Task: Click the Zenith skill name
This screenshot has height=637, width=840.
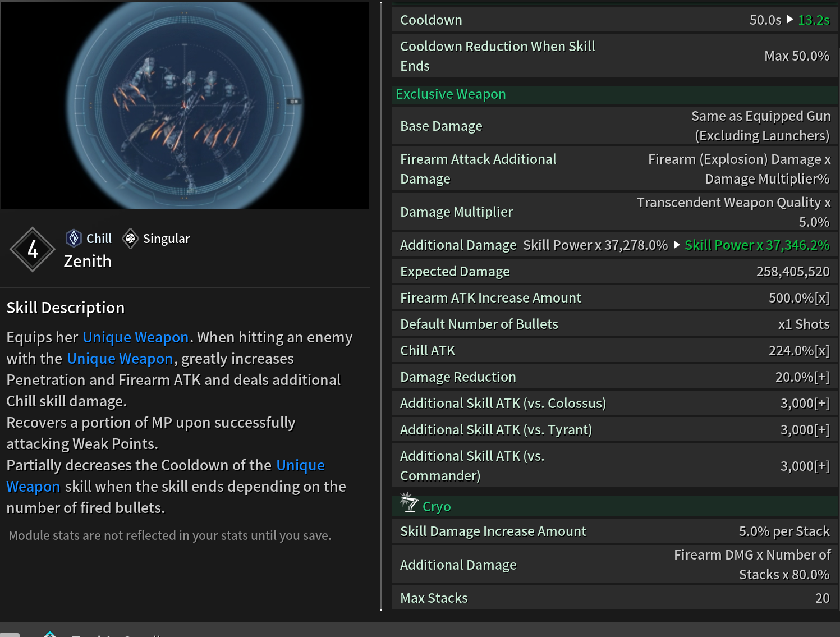Action: point(88,262)
